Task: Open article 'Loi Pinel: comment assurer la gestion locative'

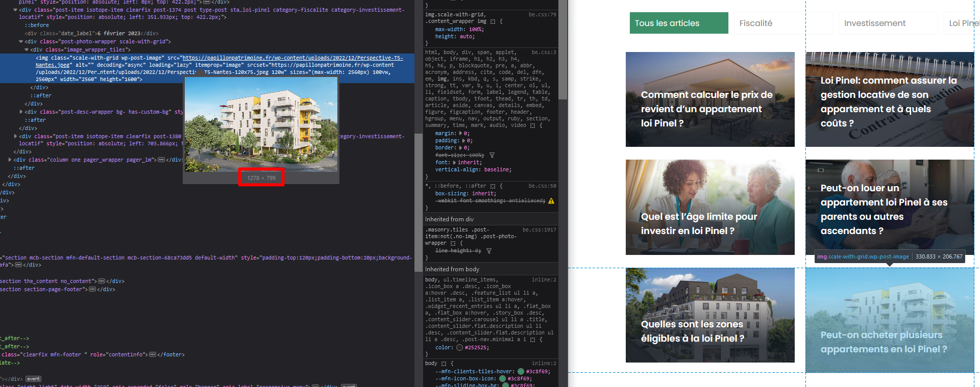Action: (890, 99)
